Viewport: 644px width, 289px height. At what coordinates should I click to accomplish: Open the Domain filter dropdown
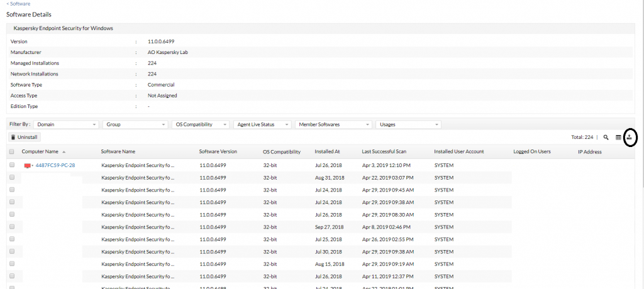(x=66, y=124)
